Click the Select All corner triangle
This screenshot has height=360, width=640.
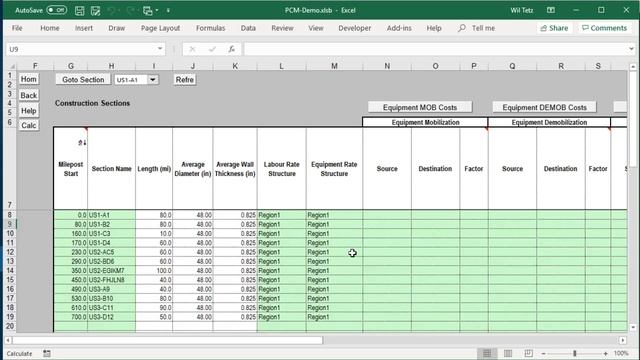[12, 66]
